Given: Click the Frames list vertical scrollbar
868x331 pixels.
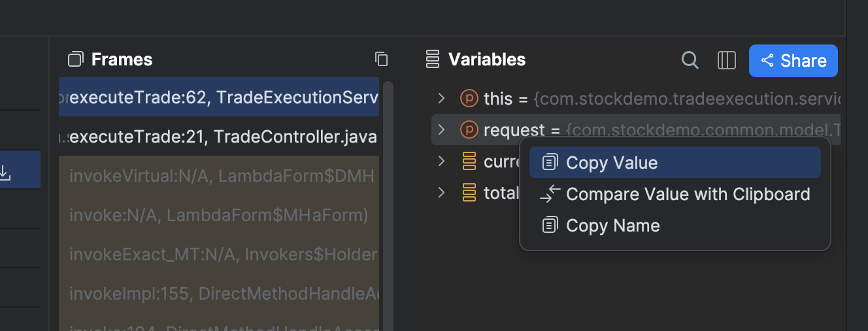Looking at the screenshot, I should (388, 196).
